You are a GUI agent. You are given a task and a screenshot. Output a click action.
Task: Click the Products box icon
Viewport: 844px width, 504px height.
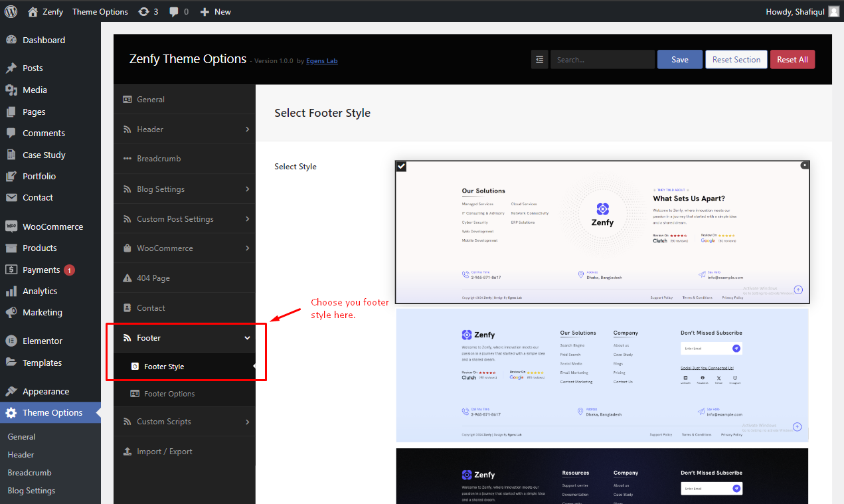coord(11,248)
